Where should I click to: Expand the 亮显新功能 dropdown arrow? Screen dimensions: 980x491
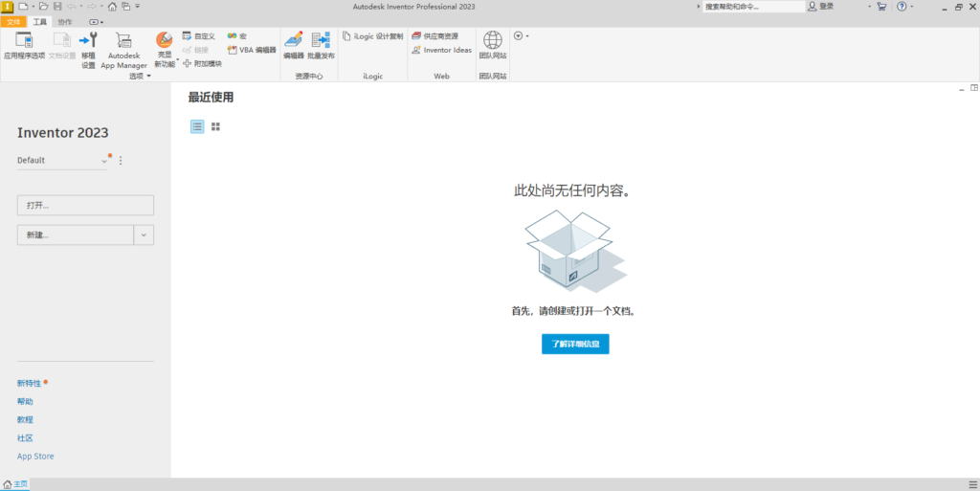click(177, 60)
